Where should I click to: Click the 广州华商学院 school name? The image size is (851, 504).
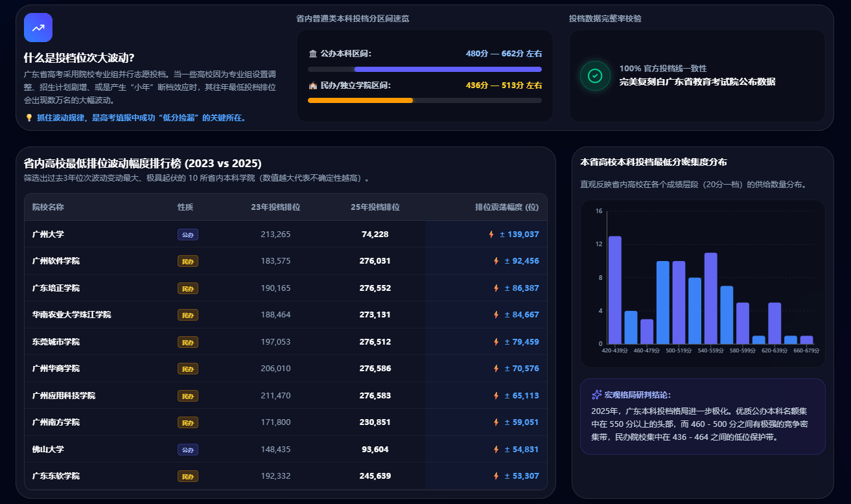pos(56,369)
